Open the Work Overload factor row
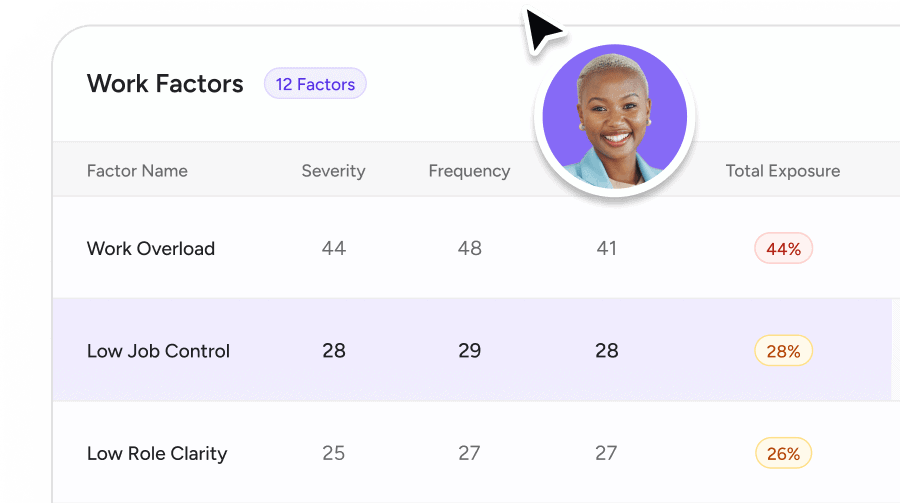This screenshot has height=503, width=900. click(151, 249)
